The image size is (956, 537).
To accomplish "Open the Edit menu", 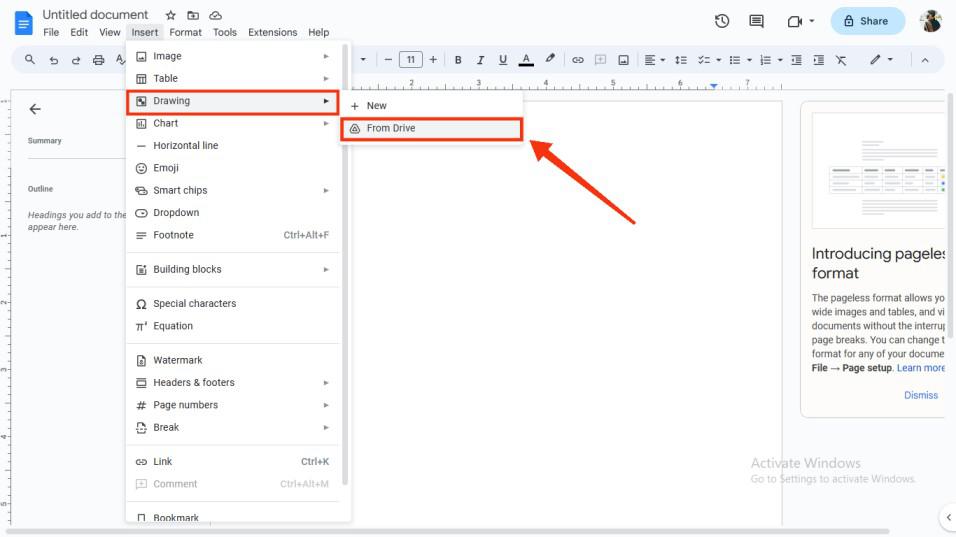I will pos(79,32).
